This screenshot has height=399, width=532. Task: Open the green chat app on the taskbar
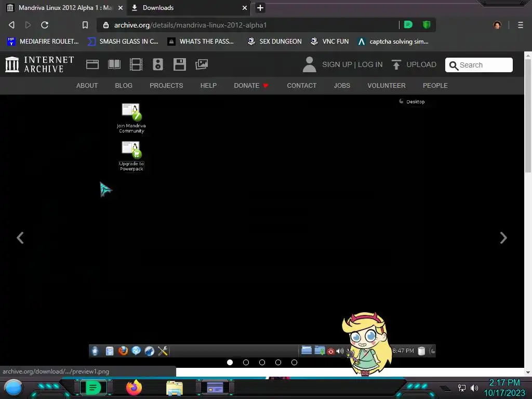93,388
